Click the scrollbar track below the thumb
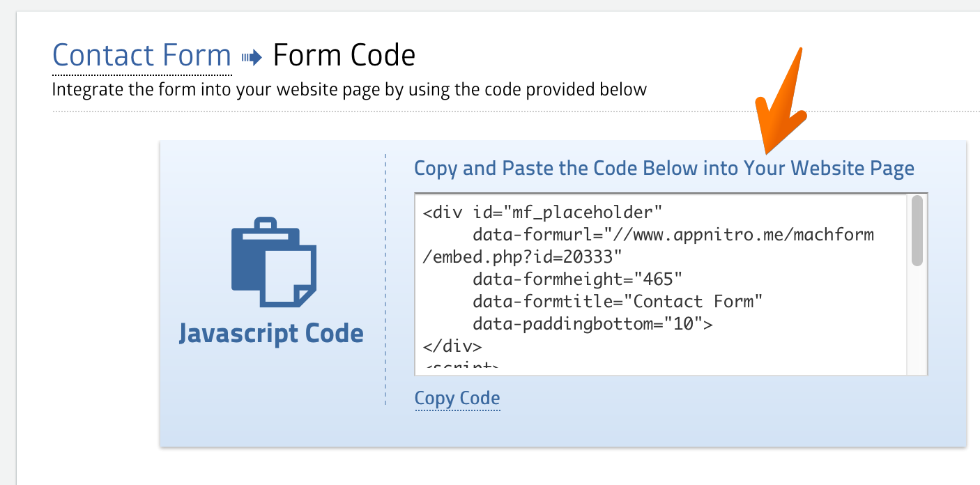Image resolution: width=980 pixels, height=485 pixels. click(x=917, y=321)
